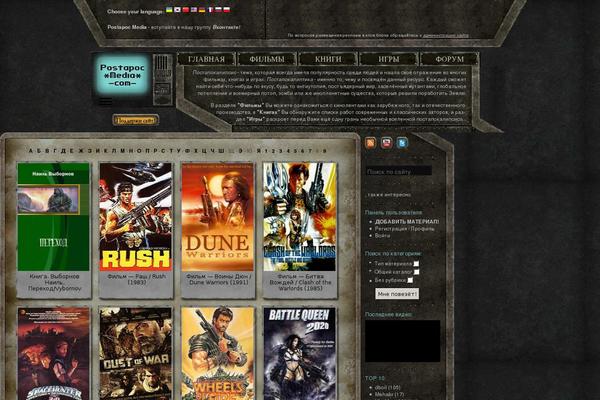The image size is (600, 400).
Task: Open the orange RSS feed icon
Action: pos(370,143)
